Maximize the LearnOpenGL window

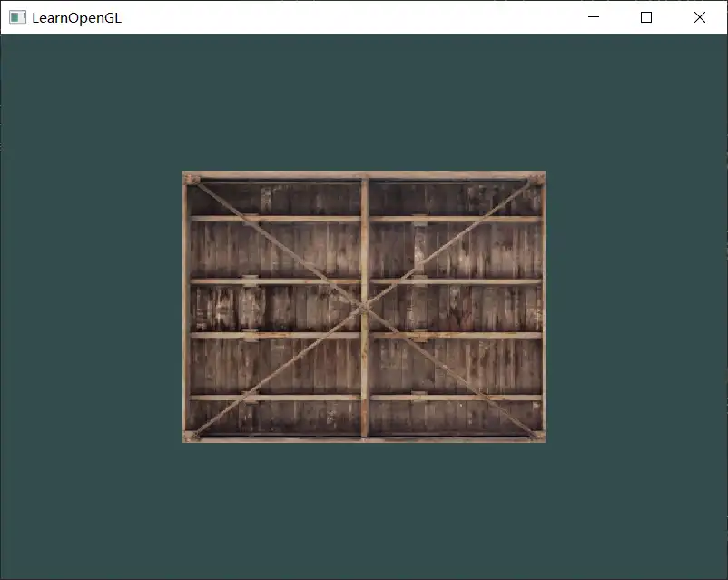[646, 17]
